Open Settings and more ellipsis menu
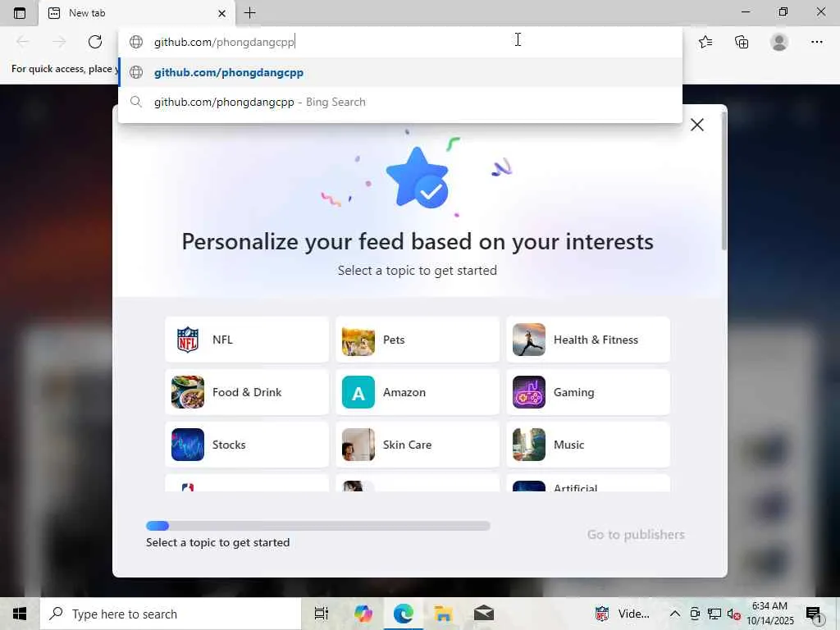Image resolution: width=840 pixels, height=630 pixels. [x=816, y=42]
